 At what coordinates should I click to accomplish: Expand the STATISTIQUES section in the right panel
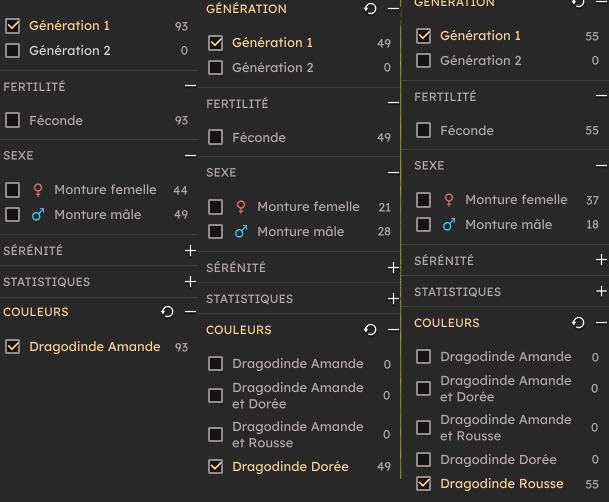pyautogui.click(x=601, y=291)
